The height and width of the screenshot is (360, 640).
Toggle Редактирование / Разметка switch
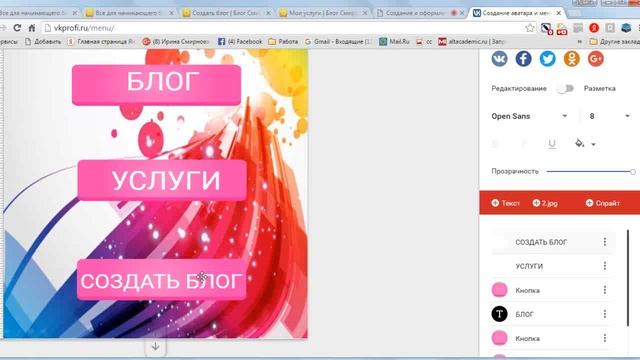coord(565,89)
